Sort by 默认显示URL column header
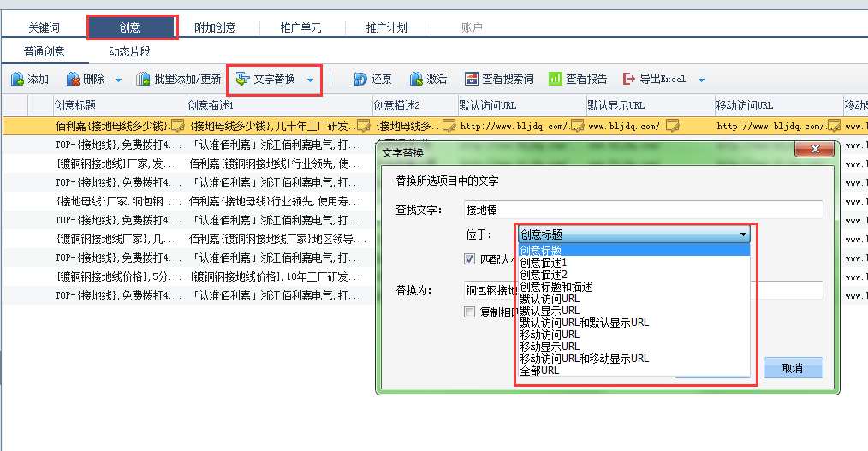The height and width of the screenshot is (451, 868). tap(650, 105)
